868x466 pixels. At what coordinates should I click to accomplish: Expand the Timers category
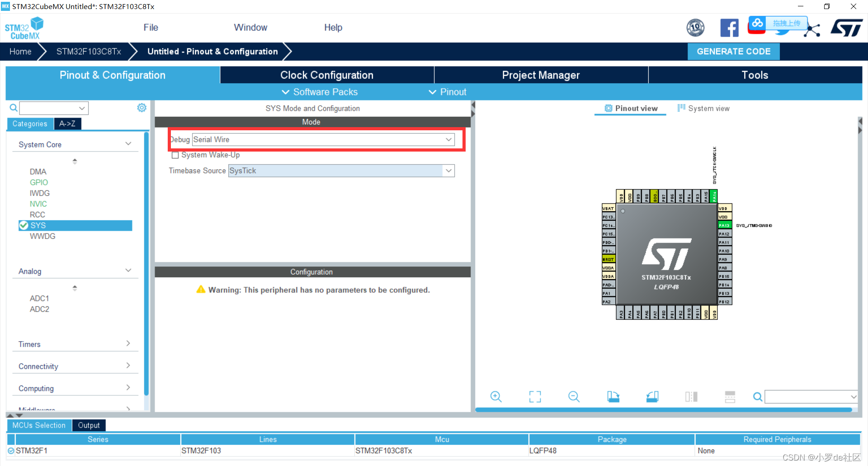[x=128, y=343]
